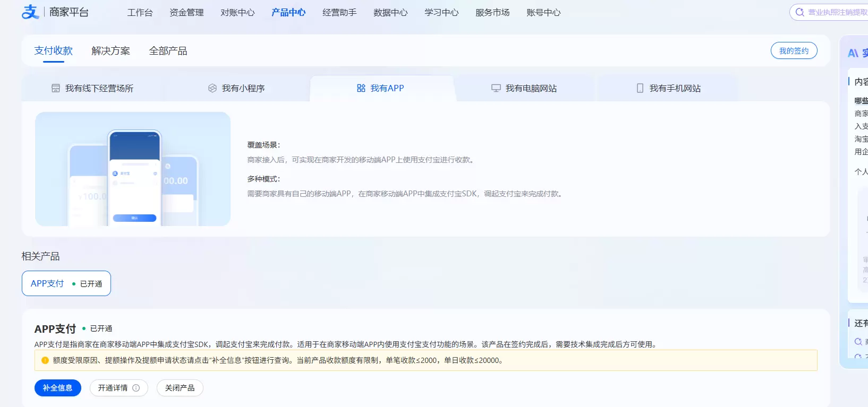The image size is (868, 407).
Task: Click the blue 补全信息 button
Action: point(58,388)
